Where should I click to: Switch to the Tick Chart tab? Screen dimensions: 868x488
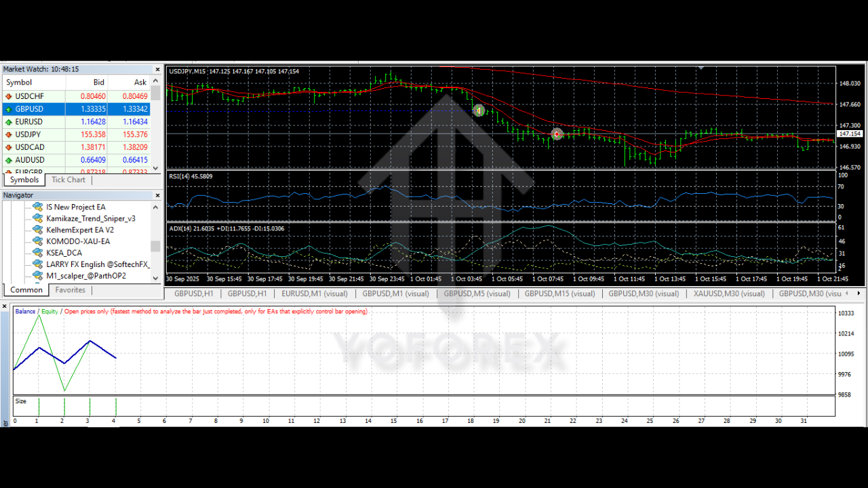[x=68, y=180]
